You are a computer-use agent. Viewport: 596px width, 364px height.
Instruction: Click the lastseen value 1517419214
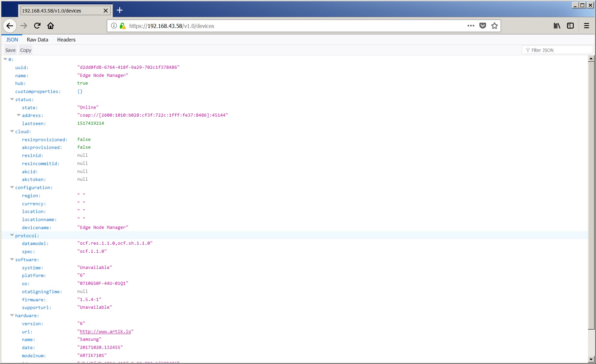pyautogui.click(x=91, y=123)
